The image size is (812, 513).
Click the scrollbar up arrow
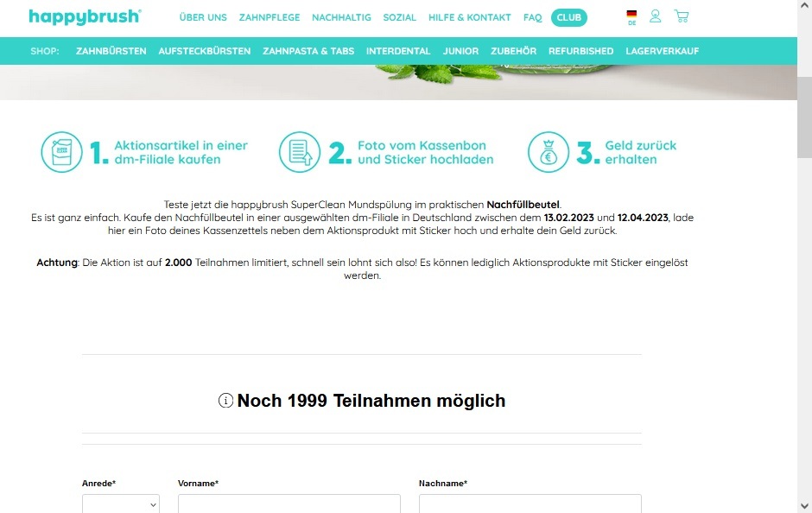pos(804,5)
